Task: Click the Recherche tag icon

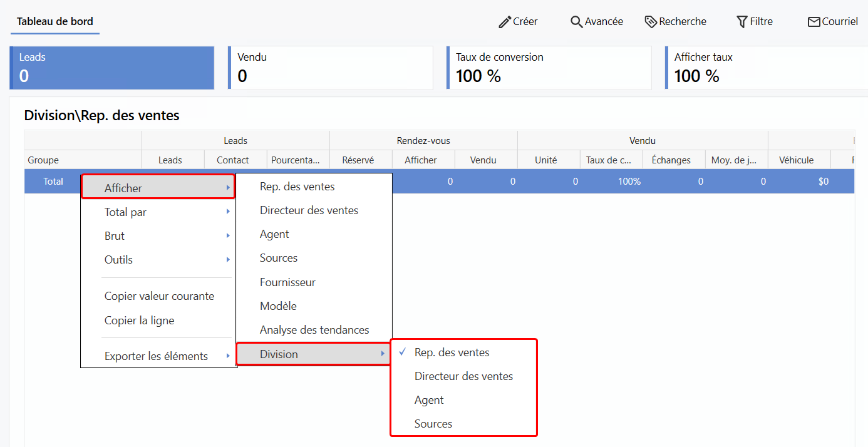Action: [x=651, y=22]
